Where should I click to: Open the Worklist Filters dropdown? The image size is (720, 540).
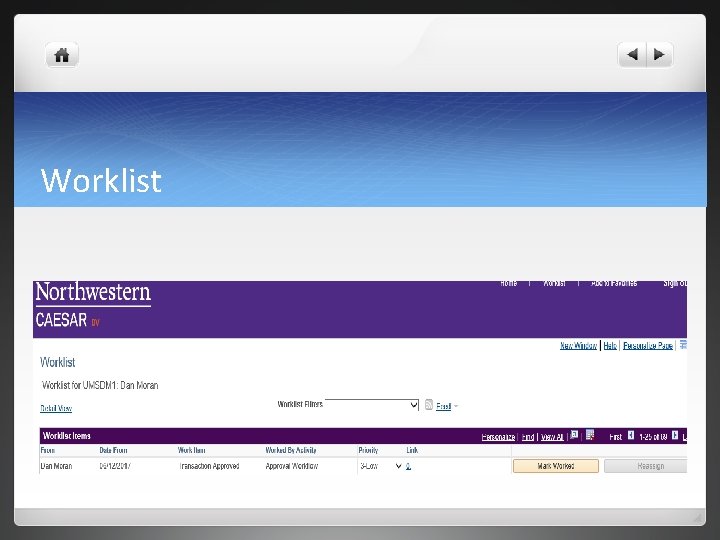(x=371, y=405)
